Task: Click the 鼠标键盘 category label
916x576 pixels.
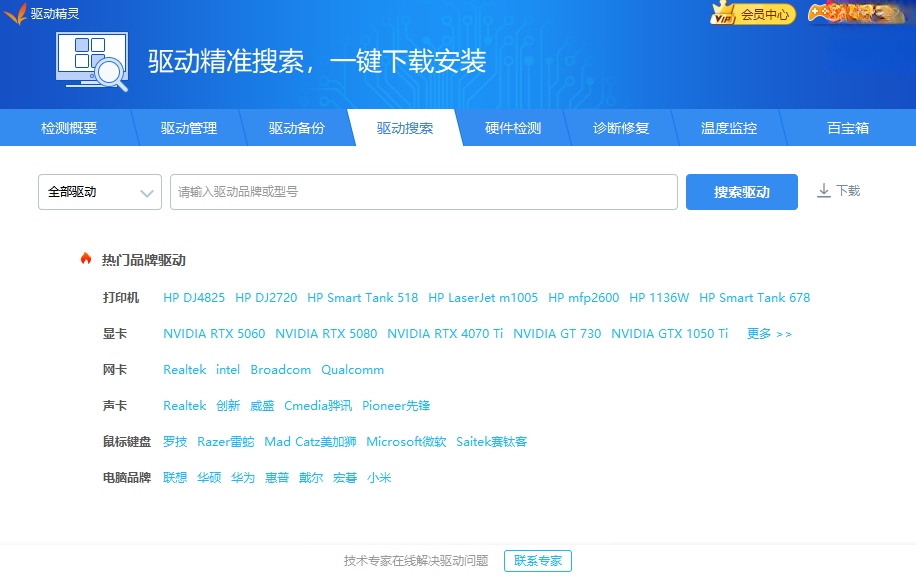Action: click(127, 442)
